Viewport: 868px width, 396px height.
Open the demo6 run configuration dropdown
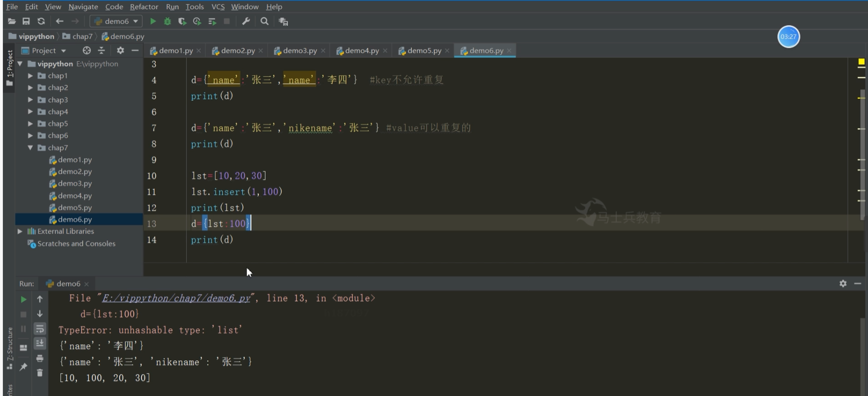pos(116,21)
